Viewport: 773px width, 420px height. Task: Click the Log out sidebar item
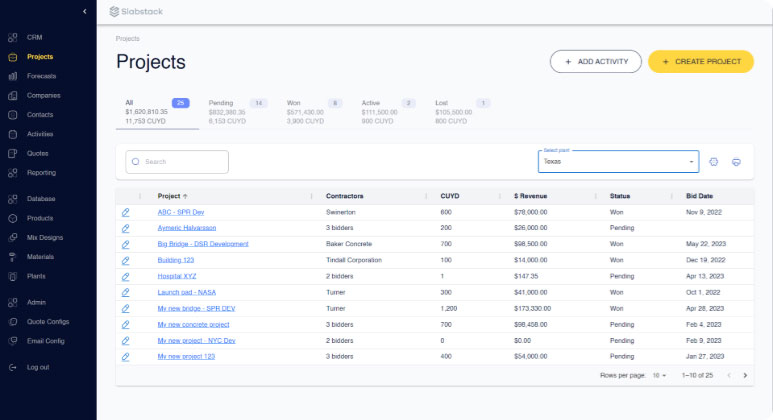click(38, 367)
